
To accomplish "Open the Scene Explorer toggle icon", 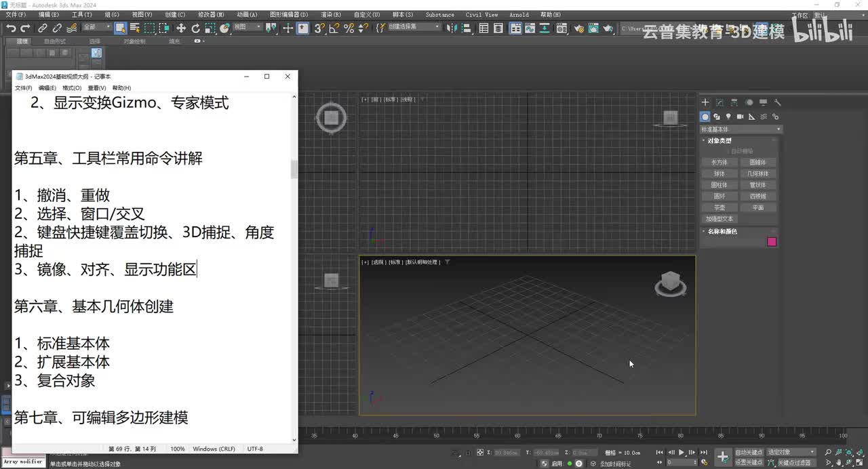I will coord(484,28).
